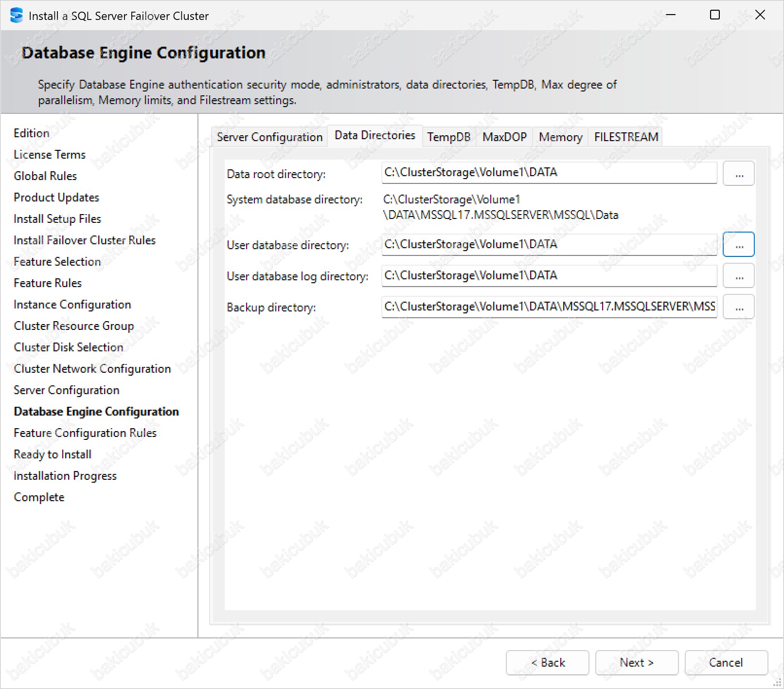Go to the Memory tab
Screen dimensions: 784x689
560,137
